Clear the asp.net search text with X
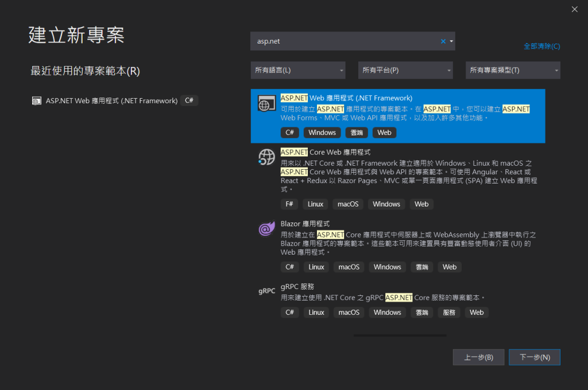 443,41
